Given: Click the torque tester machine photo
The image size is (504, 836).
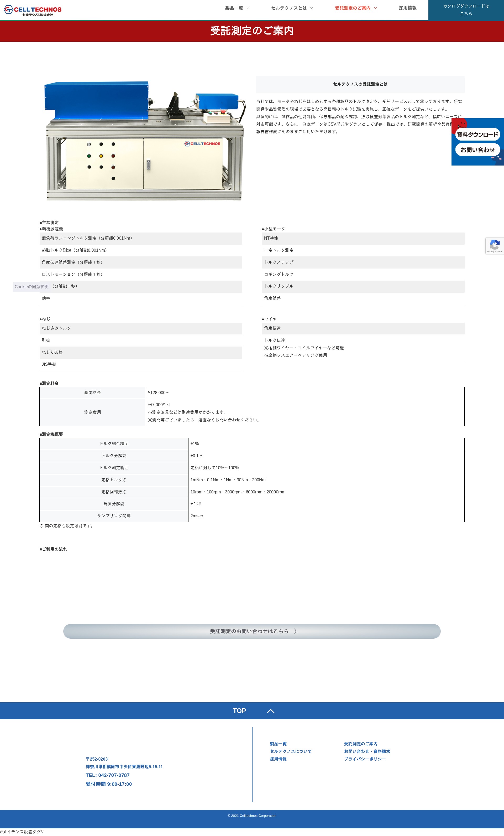Looking at the screenshot, I should tap(145, 140).
